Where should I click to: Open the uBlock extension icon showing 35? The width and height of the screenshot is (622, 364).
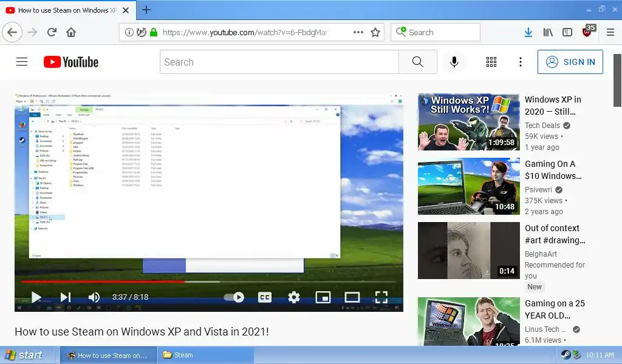coord(588,32)
